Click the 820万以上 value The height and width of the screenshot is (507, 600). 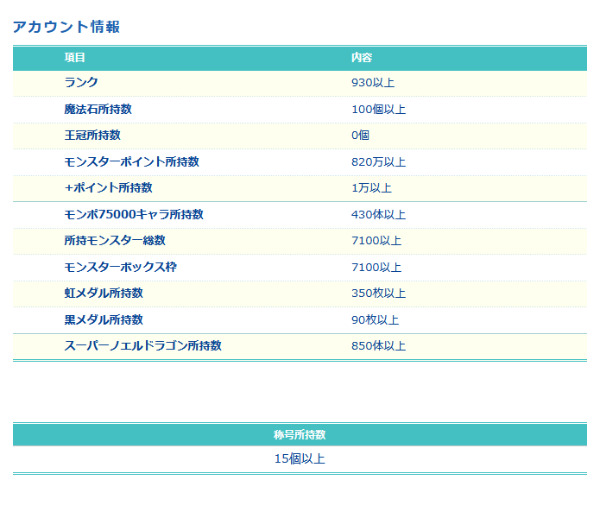point(378,162)
